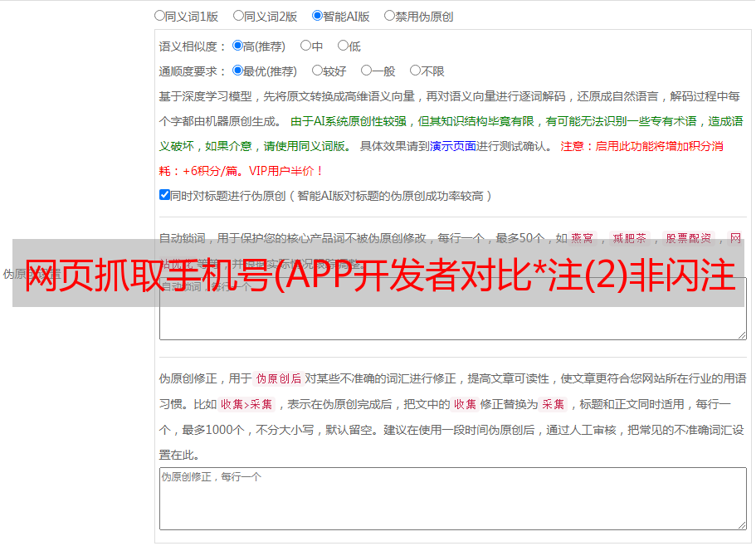
Task: Select the 同义词1版 radio option
Action: (x=159, y=16)
